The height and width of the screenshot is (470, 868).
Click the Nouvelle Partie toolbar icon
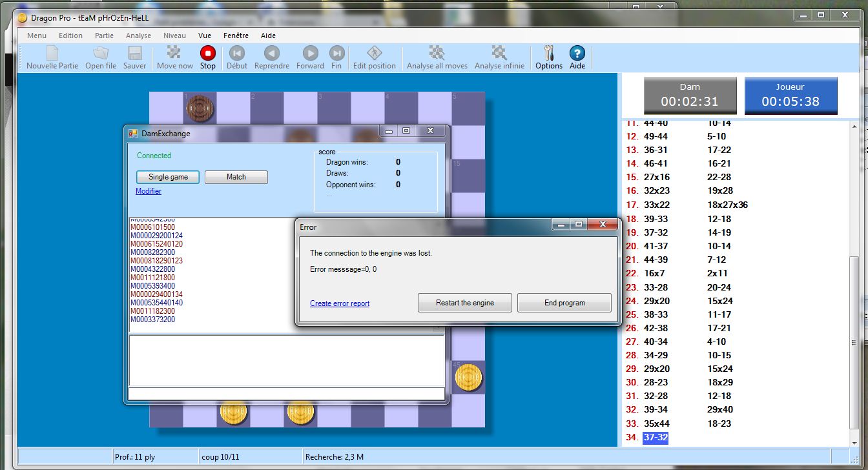point(52,54)
